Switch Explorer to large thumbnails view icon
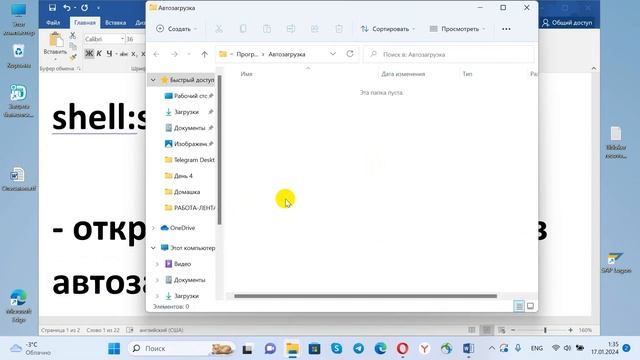The height and width of the screenshot is (360, 640). pos(530,306)
